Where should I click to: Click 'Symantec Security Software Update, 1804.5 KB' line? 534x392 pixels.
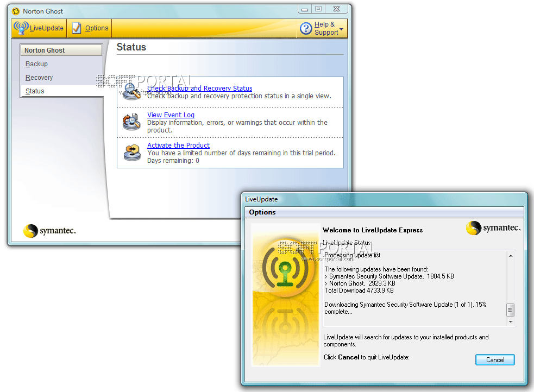(389, 276)
